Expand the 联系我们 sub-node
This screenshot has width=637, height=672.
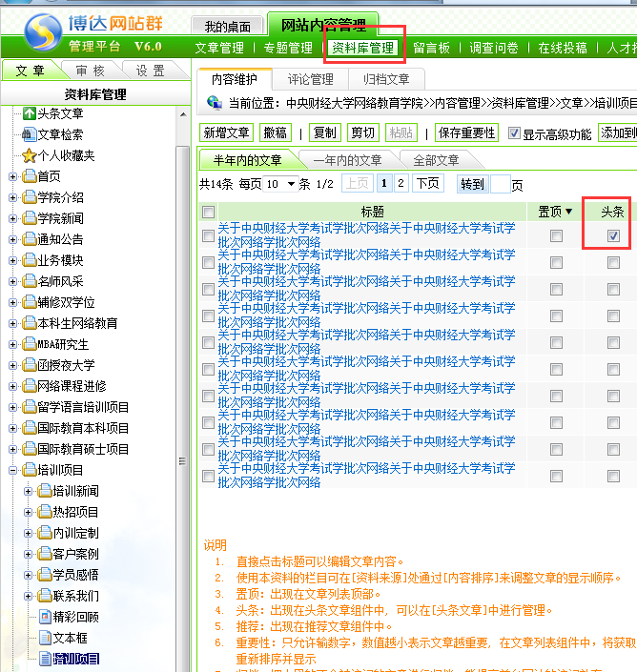29,597
